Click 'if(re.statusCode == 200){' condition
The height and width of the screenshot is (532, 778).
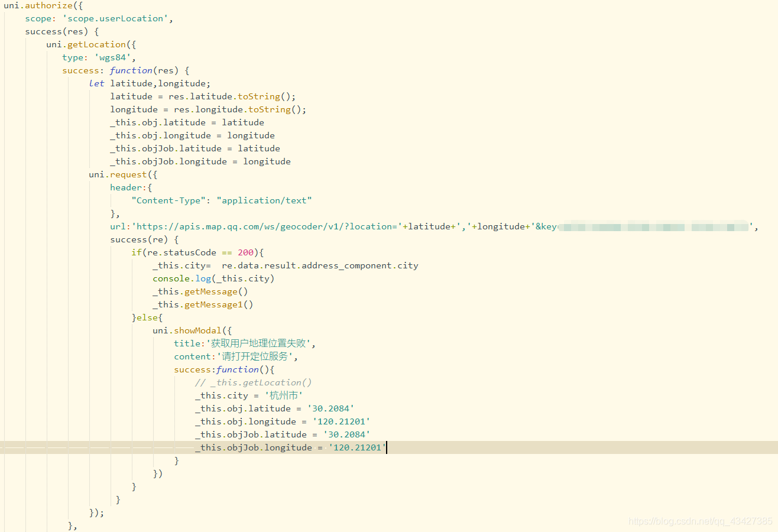point(197,252)
